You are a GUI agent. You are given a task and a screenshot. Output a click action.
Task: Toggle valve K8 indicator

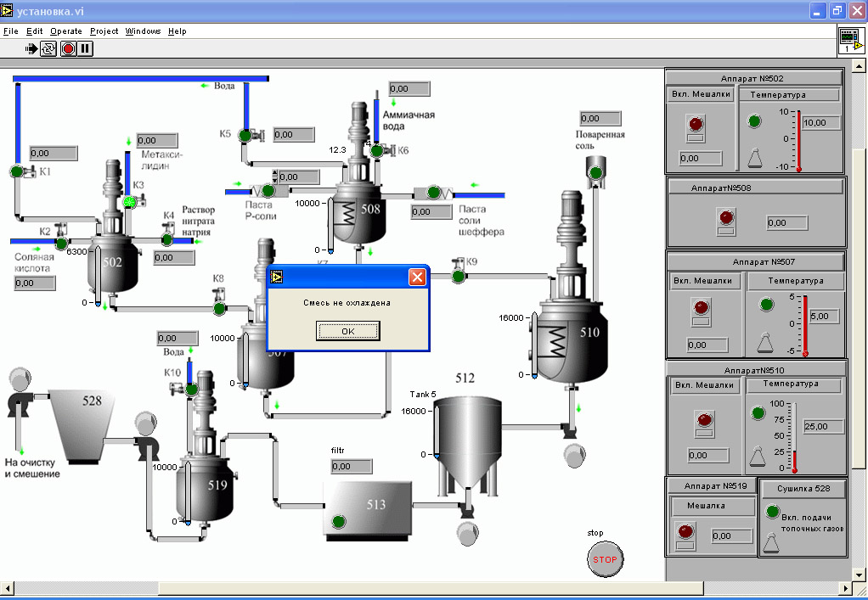coord(219,308)
